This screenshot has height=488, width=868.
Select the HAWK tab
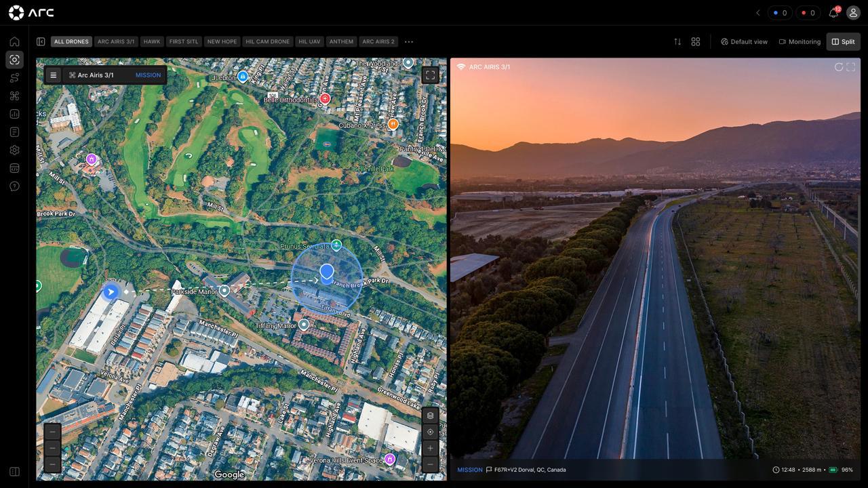152,41
